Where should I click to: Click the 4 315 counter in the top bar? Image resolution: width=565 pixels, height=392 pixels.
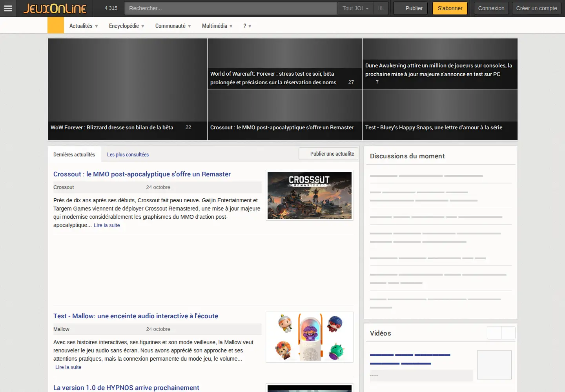pyautogui.click(x=111, y=8)
